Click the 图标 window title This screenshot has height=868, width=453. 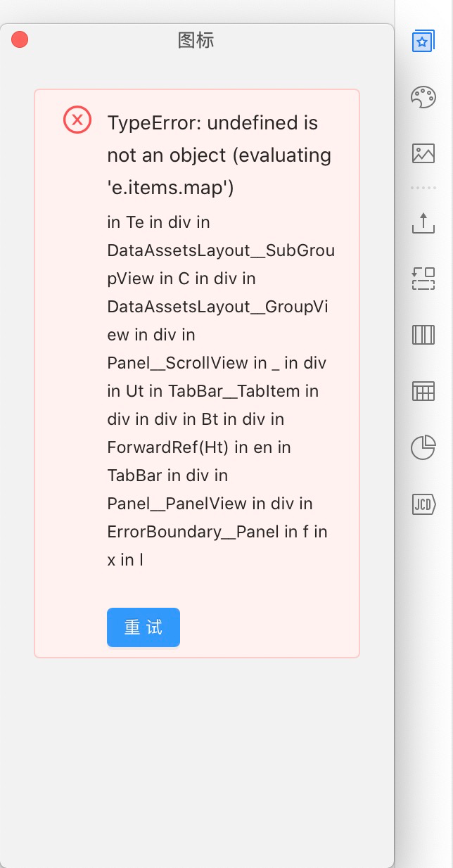(x=196, y=40)
